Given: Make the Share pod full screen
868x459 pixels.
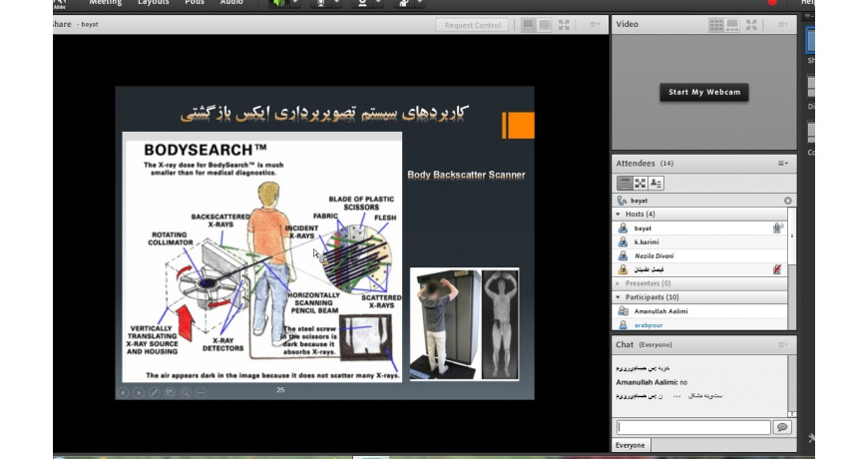Looking at the screenshot, I should (564, 25).
